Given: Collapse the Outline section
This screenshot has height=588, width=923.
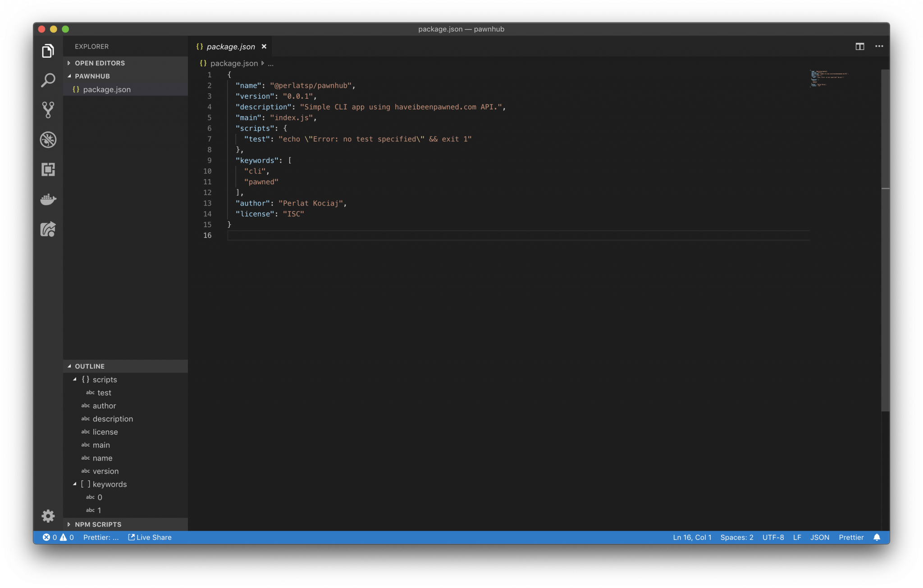Looking at the screenshot, I should [x=125, y=366].
